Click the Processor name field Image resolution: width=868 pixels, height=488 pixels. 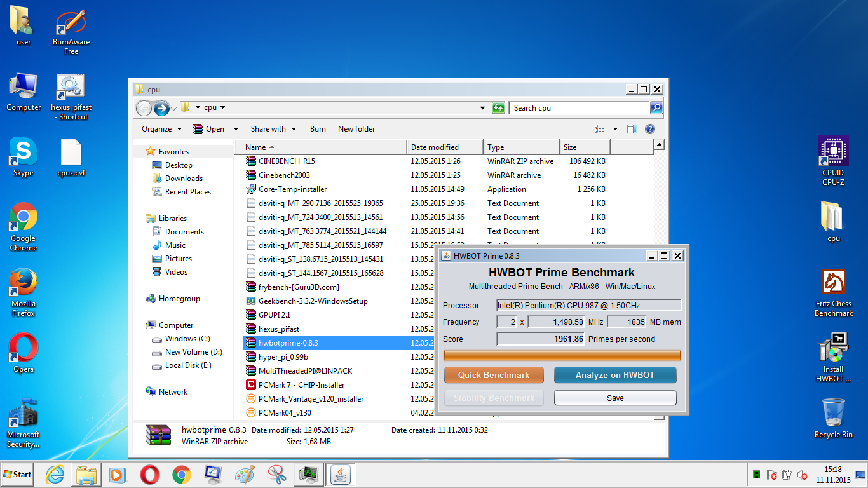pos(588,305)
